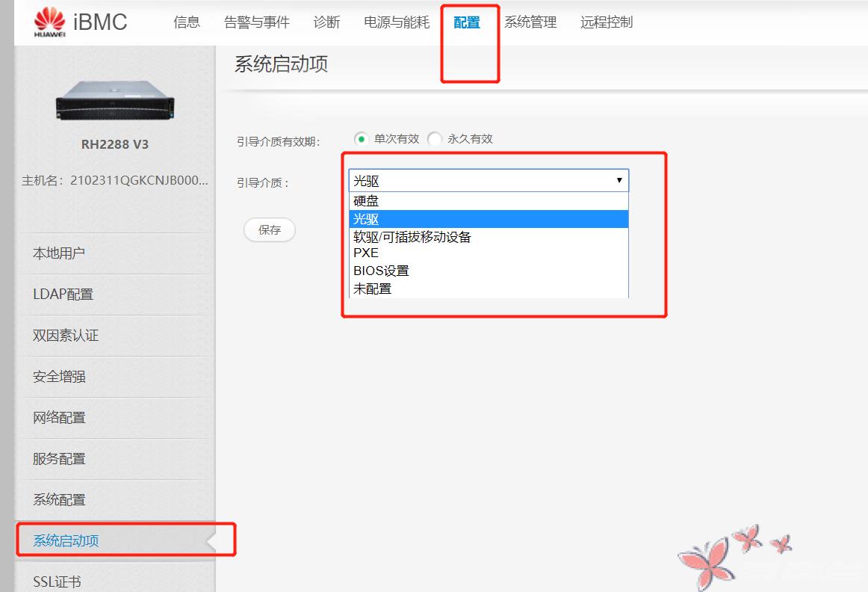The image size is (868, 592).
Task: Click the 保存 button
Action: point(269,230)
